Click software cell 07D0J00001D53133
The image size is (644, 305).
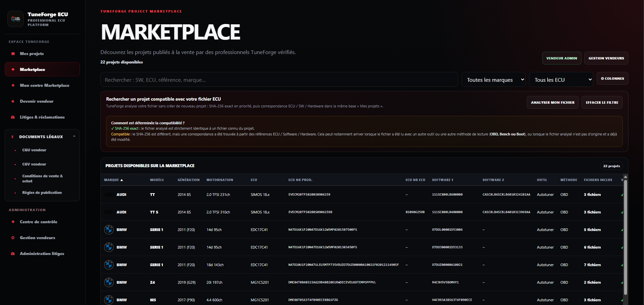(447, 247)
